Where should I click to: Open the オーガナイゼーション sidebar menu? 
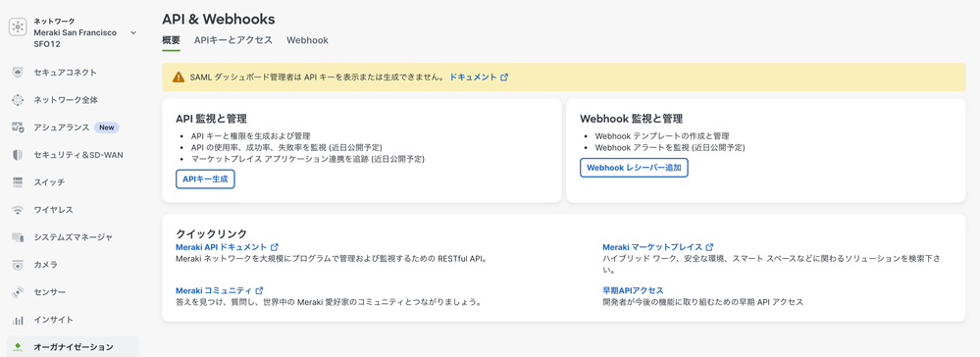tap(73, 347)
